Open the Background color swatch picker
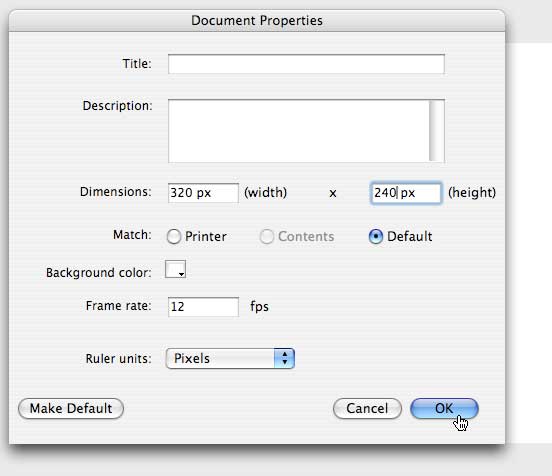Viewport: 552px width, 476px height. 175,269
